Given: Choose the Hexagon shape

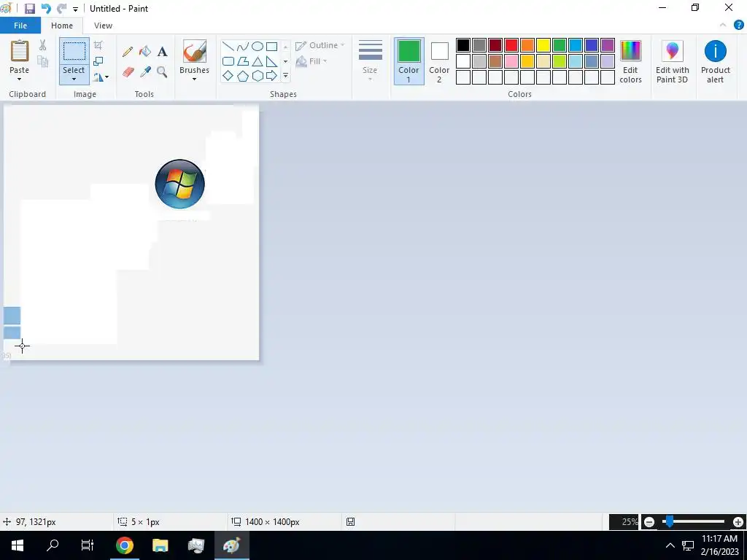Looking at the screenshot, I should click(258, 76).
